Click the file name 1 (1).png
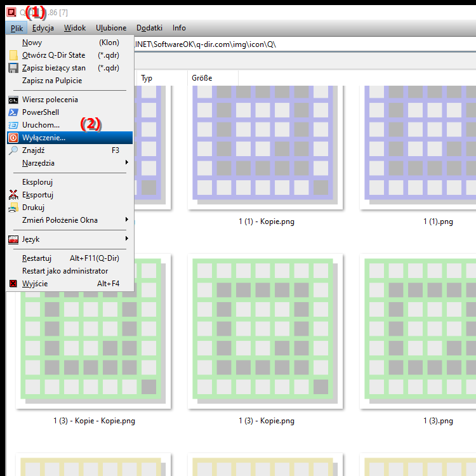This screenshot has height=476, width=476. 438,221
